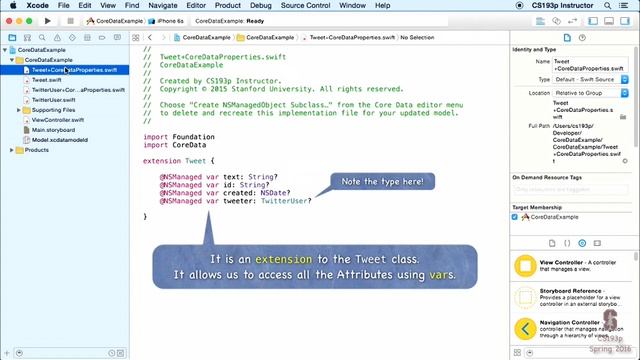Click On Demand Resource Tags field

coord(571,189)
